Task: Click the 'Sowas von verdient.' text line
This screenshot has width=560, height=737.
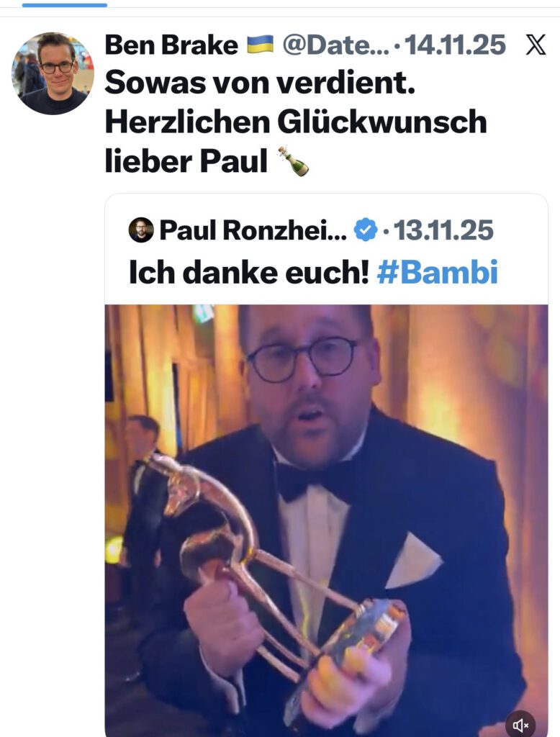Action: tap(260, 83)
